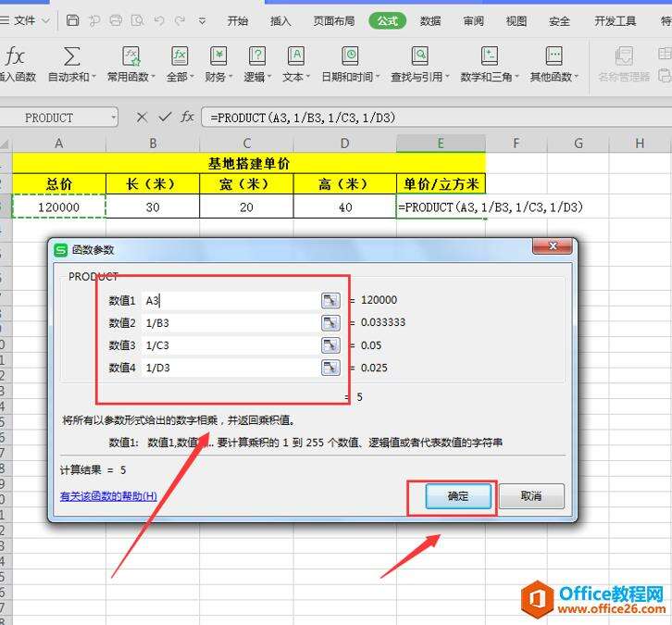This screenshot has height=625, width=672.
Task: Select column A header
Action: click(59, 144)
